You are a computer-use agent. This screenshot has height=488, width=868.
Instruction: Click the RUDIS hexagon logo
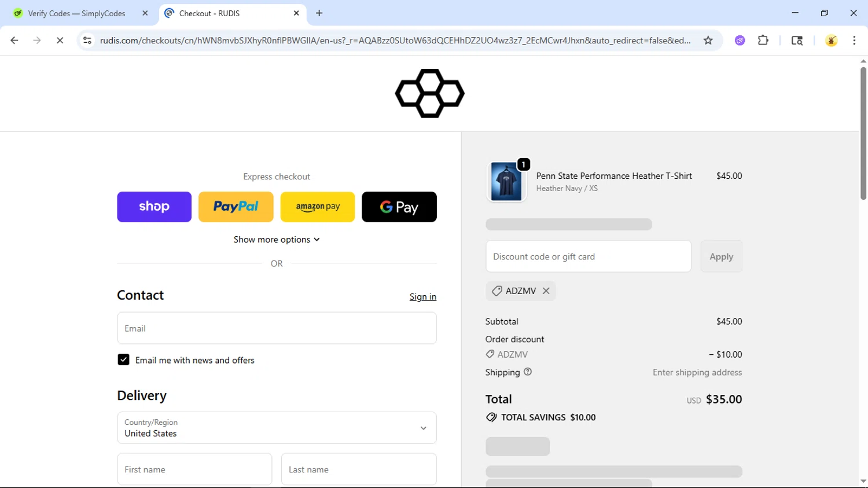429,93
